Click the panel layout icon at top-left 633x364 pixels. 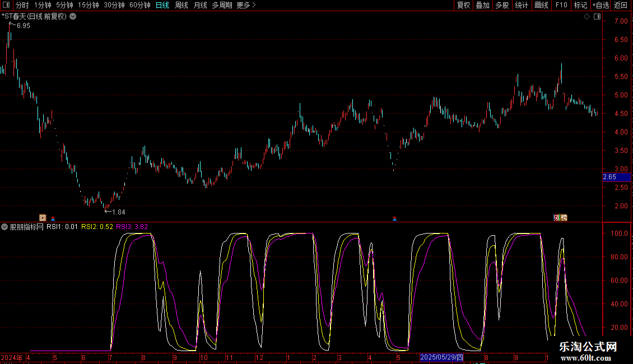[x=7, y=6]
